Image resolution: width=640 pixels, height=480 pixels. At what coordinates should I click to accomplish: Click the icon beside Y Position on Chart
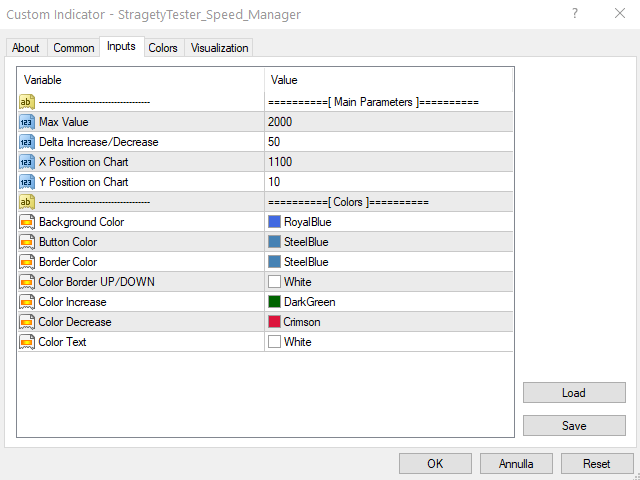pos(27,182)
